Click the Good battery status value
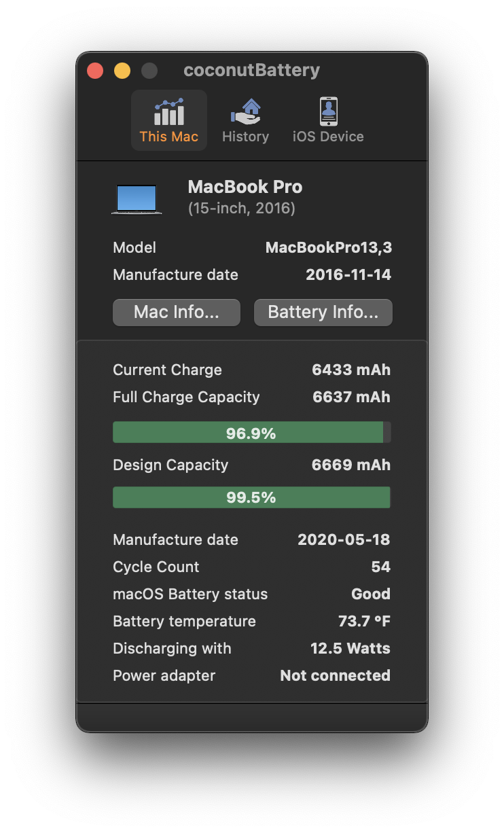Screen dimensions: 504x833 [371, 594]
